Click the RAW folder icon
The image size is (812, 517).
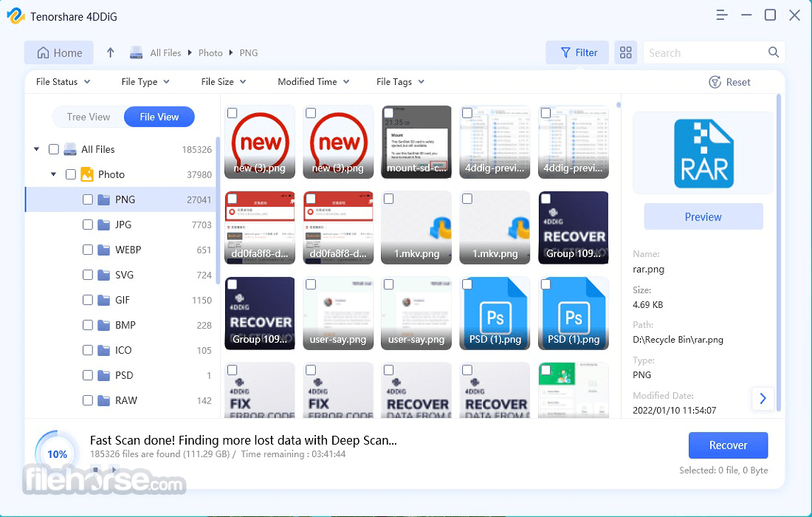104,400
